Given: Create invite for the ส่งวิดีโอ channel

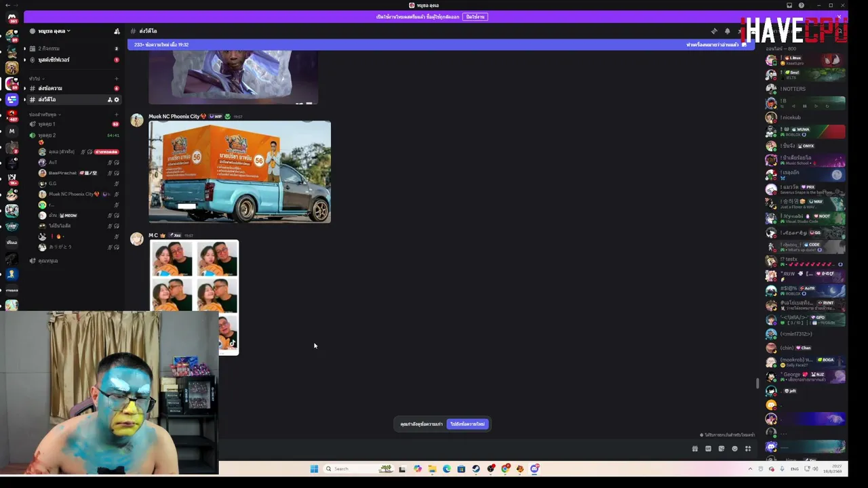Looking at the screenshot, I should point(110,100).
